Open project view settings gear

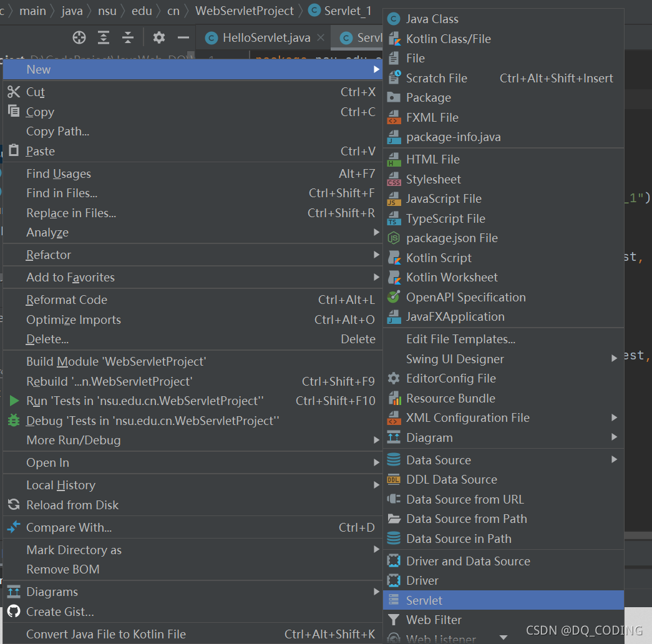(159, 37)
